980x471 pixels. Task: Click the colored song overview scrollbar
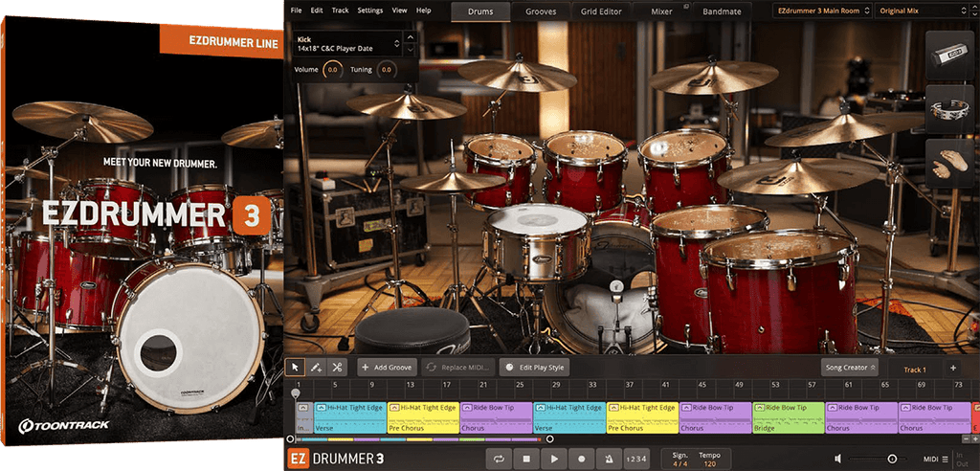tap(419, 439)
